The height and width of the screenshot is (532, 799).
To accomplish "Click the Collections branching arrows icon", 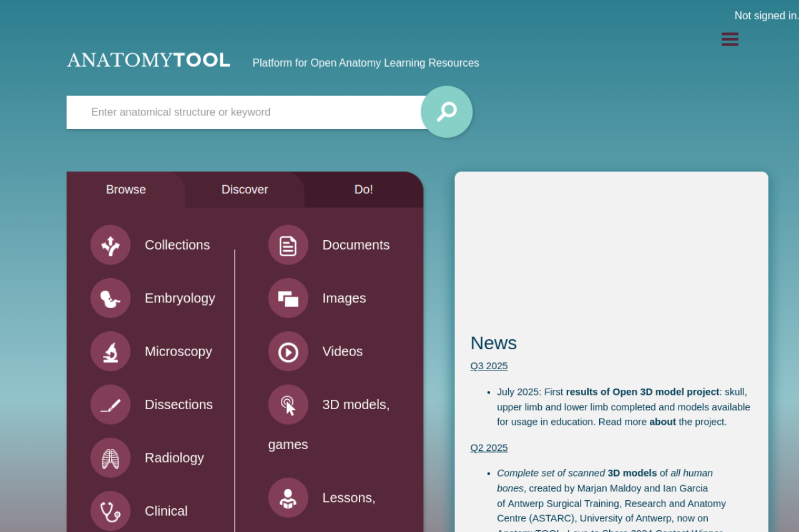I will pyautogui.click(x=110, y=245).
